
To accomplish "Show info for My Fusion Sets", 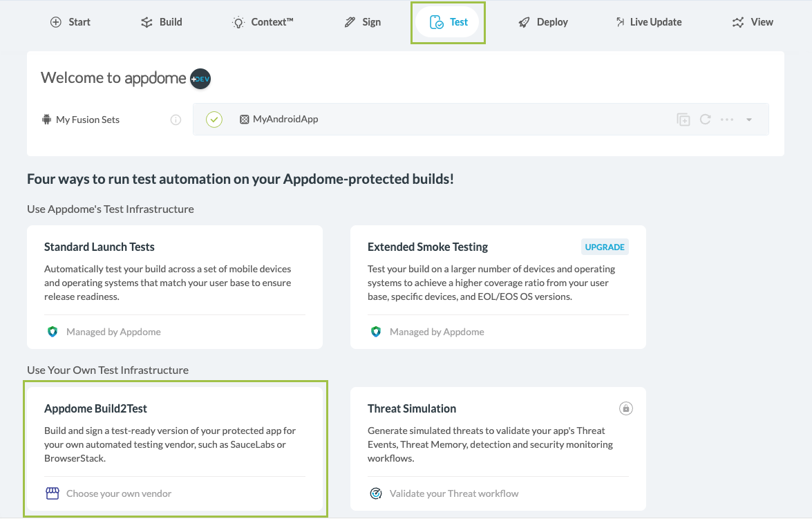I will [x=176, y=120].
